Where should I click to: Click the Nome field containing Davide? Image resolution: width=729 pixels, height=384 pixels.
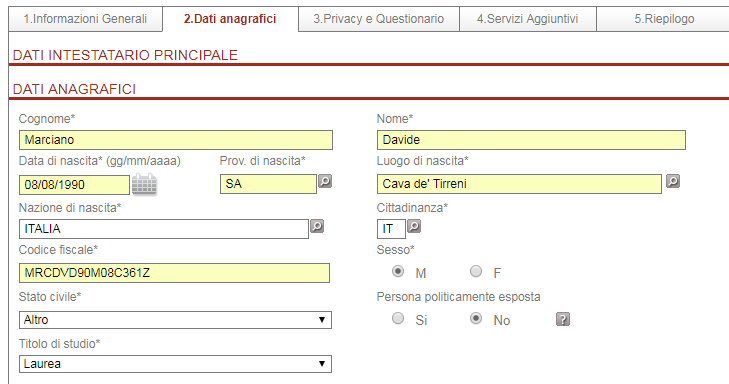click(531, 140)
